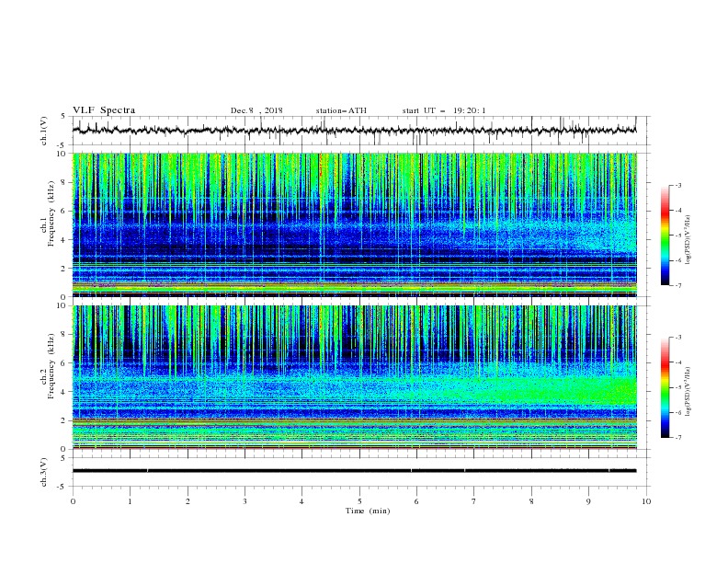The height and width of the screenshot is (563, 728).
Task: Click the ch.2 "Frequency (kHz)" axis label
Action: (x=51, y=366)
